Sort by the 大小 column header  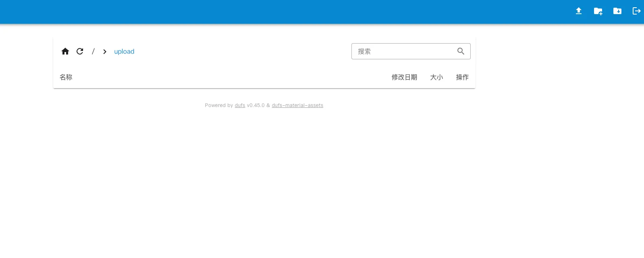click(436, 77)
